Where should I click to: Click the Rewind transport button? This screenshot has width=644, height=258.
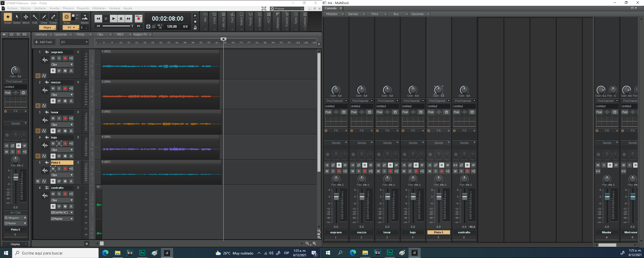[98, 18]
